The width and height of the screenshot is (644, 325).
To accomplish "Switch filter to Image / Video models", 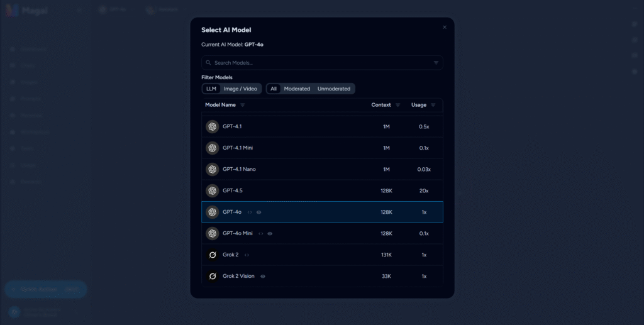I will [x=240, y=89].
